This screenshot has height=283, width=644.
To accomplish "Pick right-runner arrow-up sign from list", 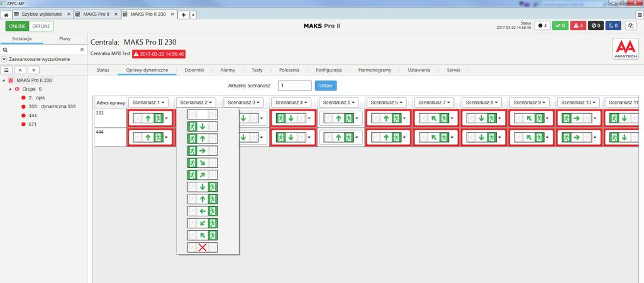I will 203,199.
